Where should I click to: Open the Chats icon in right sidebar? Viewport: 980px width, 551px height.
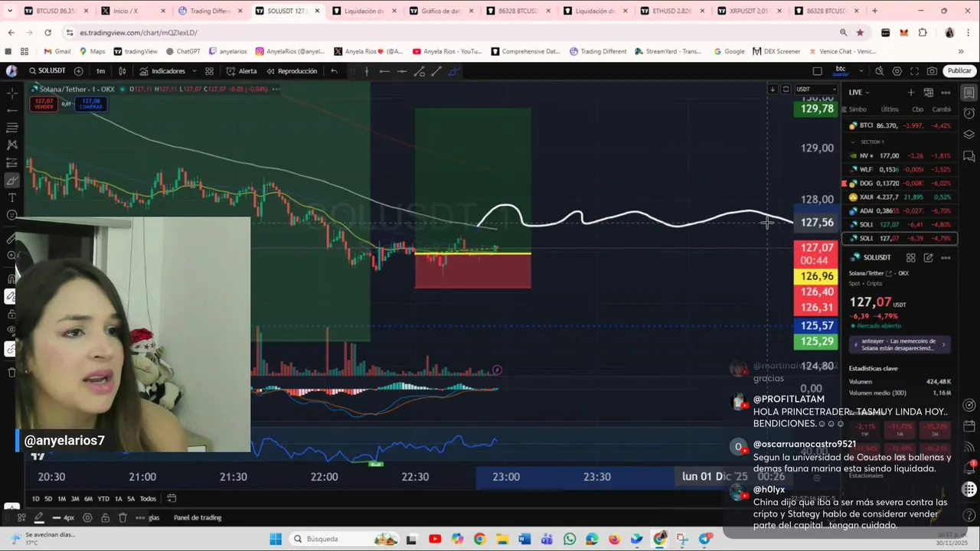tap(969, 156)
